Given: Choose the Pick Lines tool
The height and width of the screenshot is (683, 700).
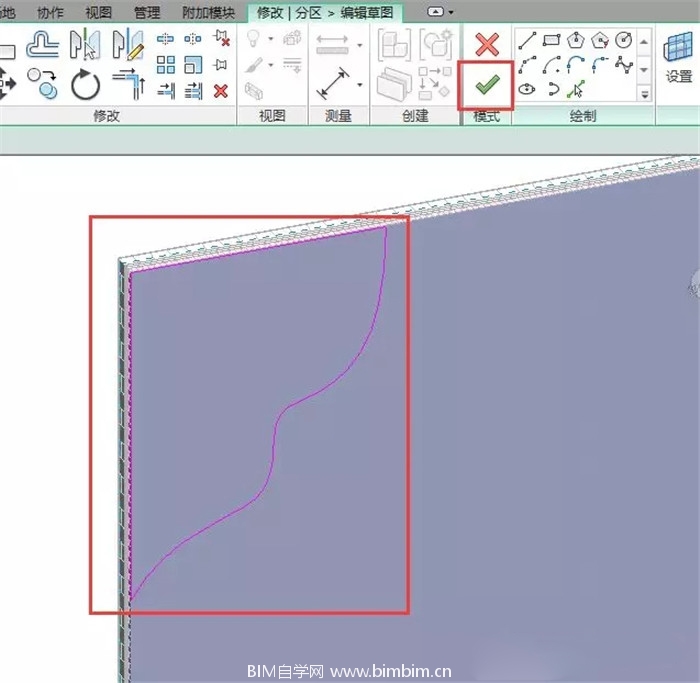Looking at the screenshot, I should pos(575,89).
